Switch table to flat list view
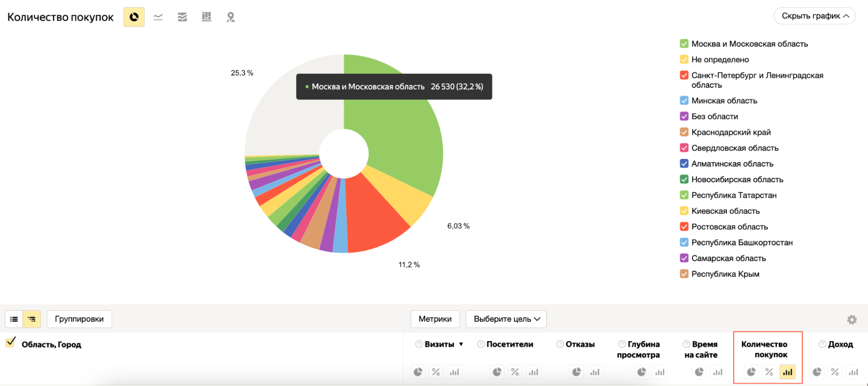Image resolution: width=868 pixels, height=386 pixels. pyautogui.click(x=14, y=319)
